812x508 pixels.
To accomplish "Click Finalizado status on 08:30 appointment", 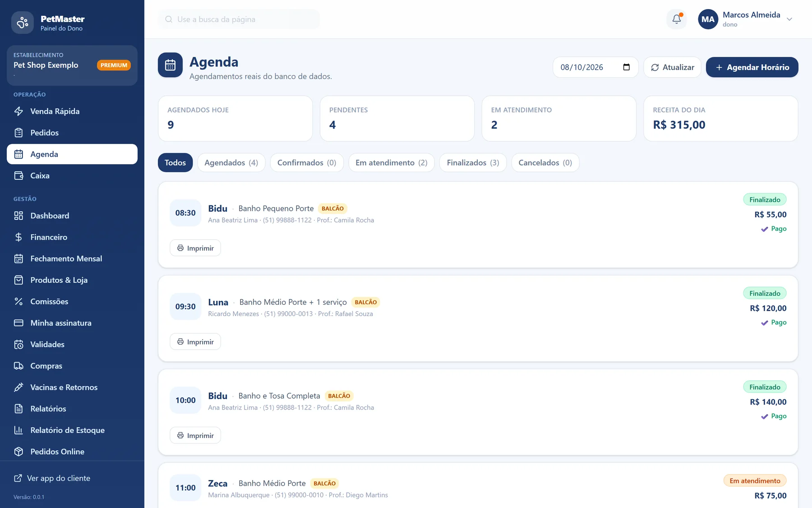I will [765, 200].
